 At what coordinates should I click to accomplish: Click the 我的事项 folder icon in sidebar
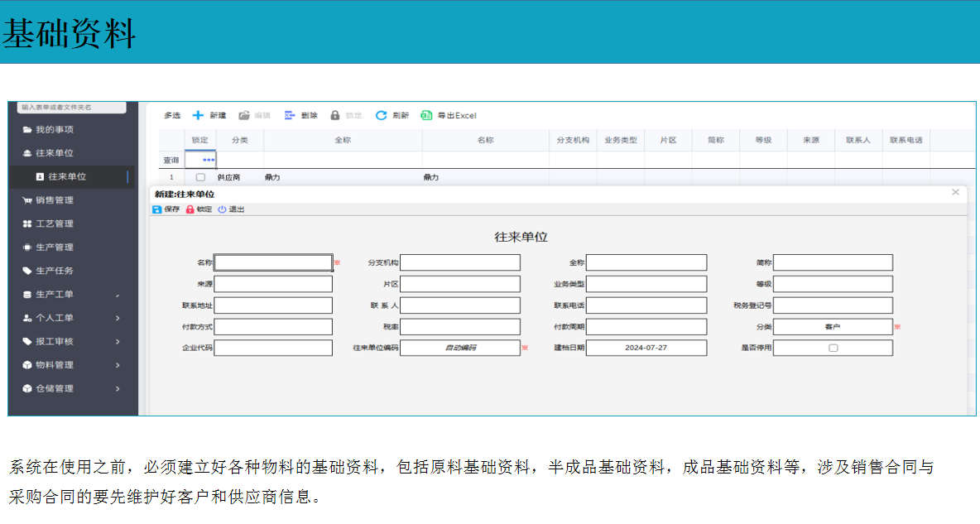(26, 129)
